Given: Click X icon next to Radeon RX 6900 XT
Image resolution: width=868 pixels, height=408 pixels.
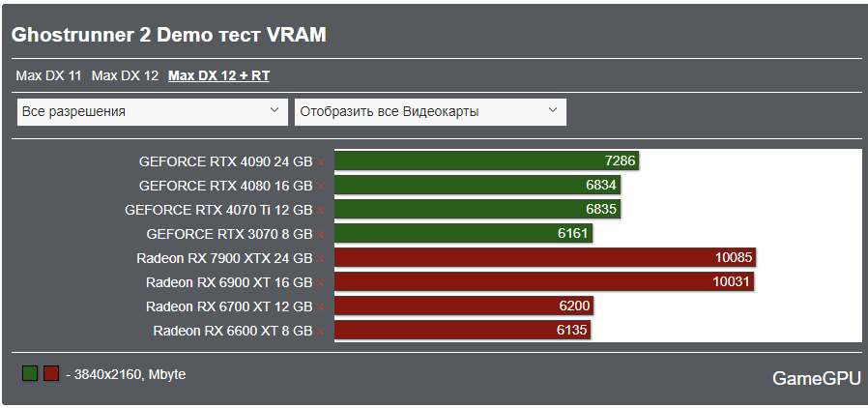Looking at the screenshot, I should coord(320,282).
